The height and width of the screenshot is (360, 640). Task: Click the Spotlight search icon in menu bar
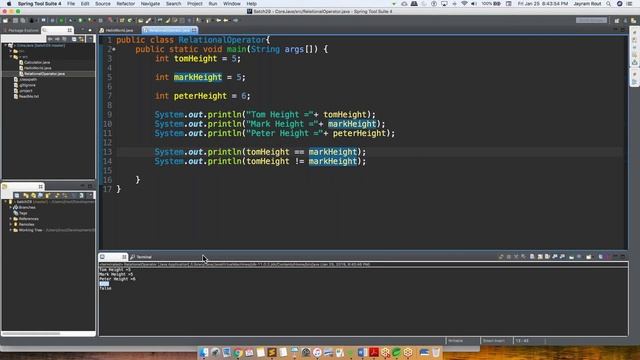[609, 4]
